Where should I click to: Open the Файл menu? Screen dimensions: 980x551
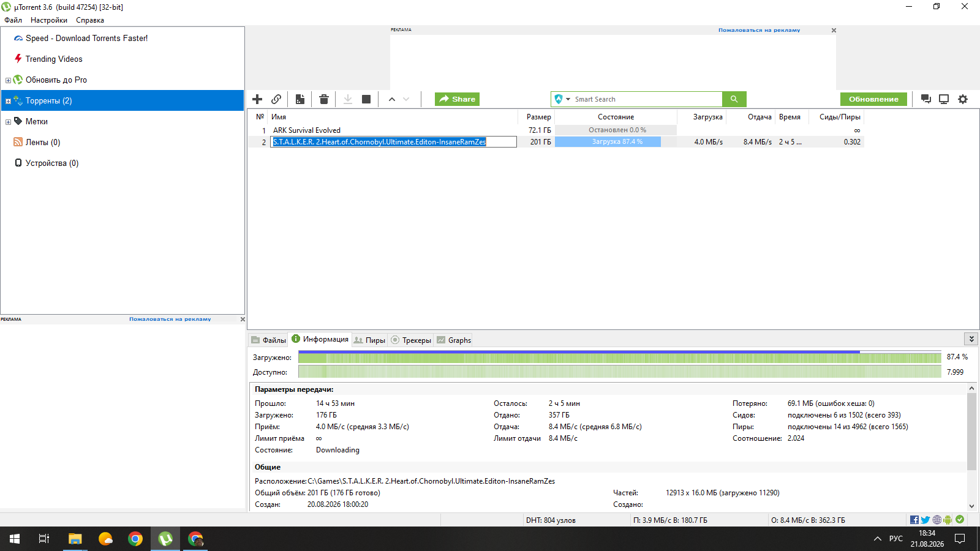[x=13, y=20]
